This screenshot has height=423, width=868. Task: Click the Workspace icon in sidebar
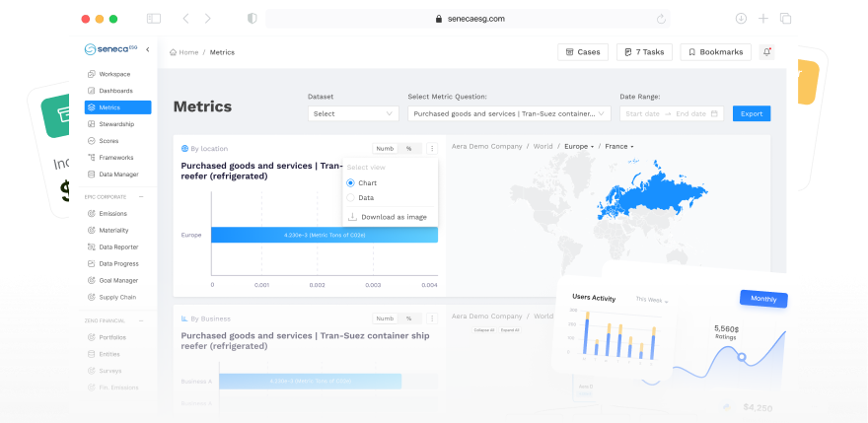pos(92,74)
